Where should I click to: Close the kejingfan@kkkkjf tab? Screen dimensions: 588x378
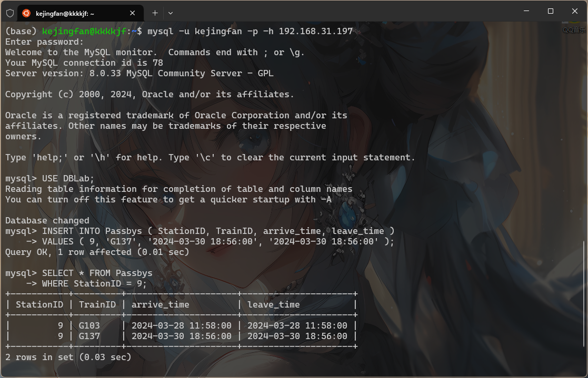133,13
